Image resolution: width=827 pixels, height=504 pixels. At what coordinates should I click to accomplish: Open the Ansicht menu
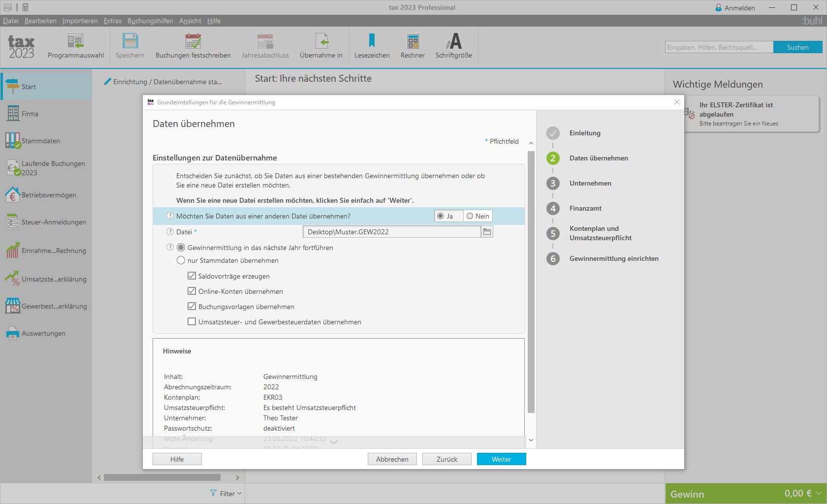pyautogui.click(x=190, y=21)
